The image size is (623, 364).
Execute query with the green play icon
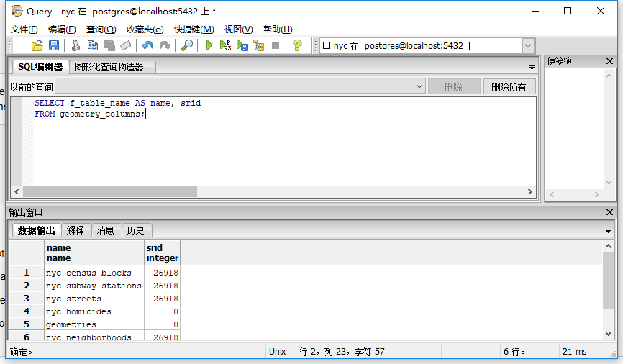[209, 46]
